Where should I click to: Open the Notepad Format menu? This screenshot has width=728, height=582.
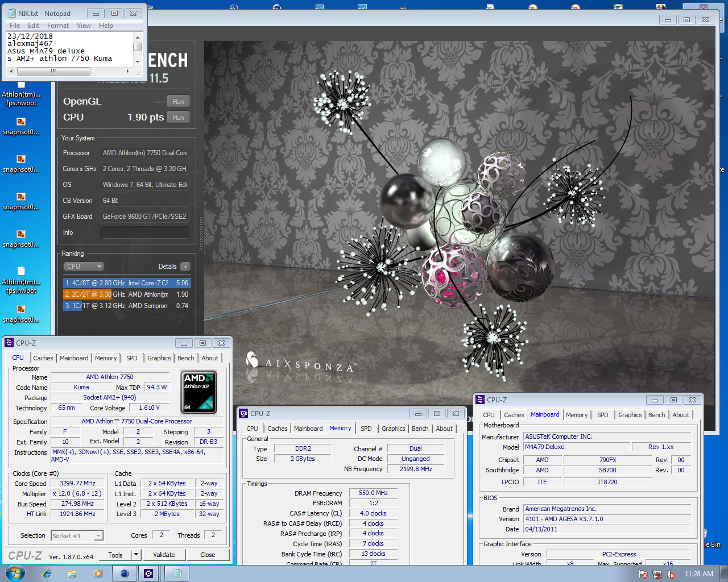coord(58,26)
